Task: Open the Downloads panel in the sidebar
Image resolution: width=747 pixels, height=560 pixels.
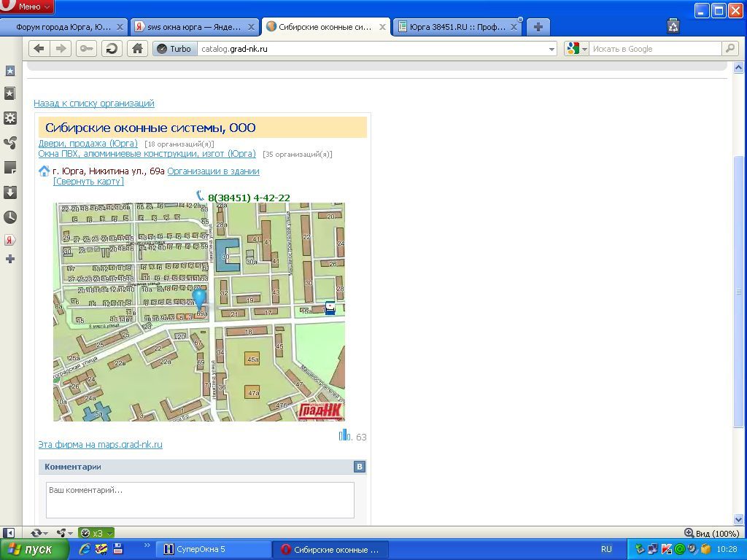Action: (x=10, y=192)
